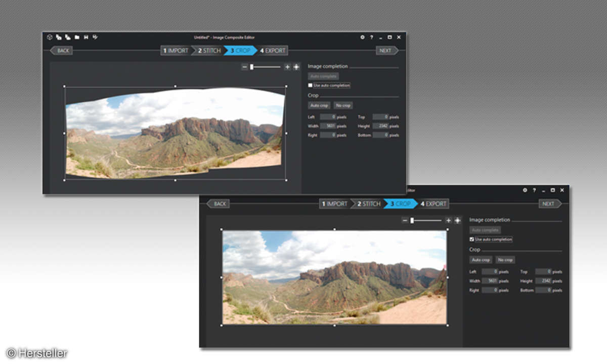
Task: Click New Panorama From Video icon, upper window
Action: coord(68,37)
